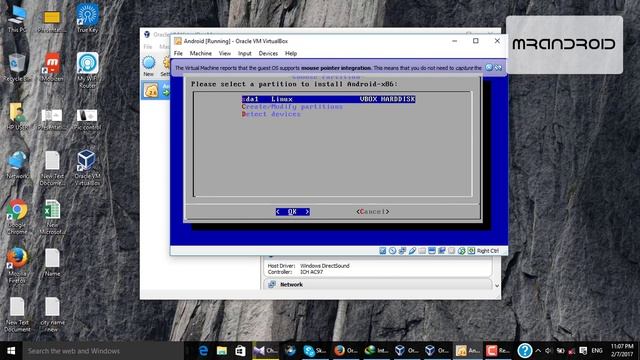The width and height of the screenshot is (640, 360).
Task: Switch to Android VM taskbar button
Action: click(x=467, y=351)
